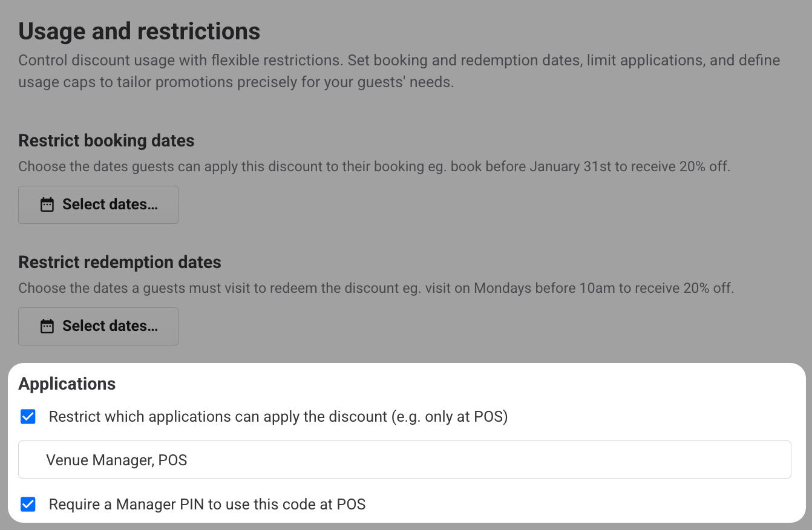Click redemption description about Mondays before 10am

pyautogui.click(x=376, y=288)
